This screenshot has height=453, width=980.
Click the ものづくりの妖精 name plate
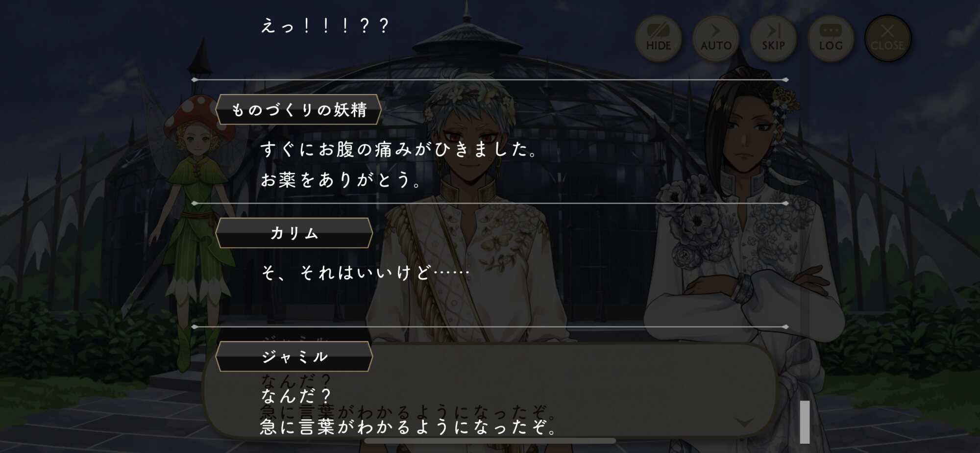coord(298,109)
